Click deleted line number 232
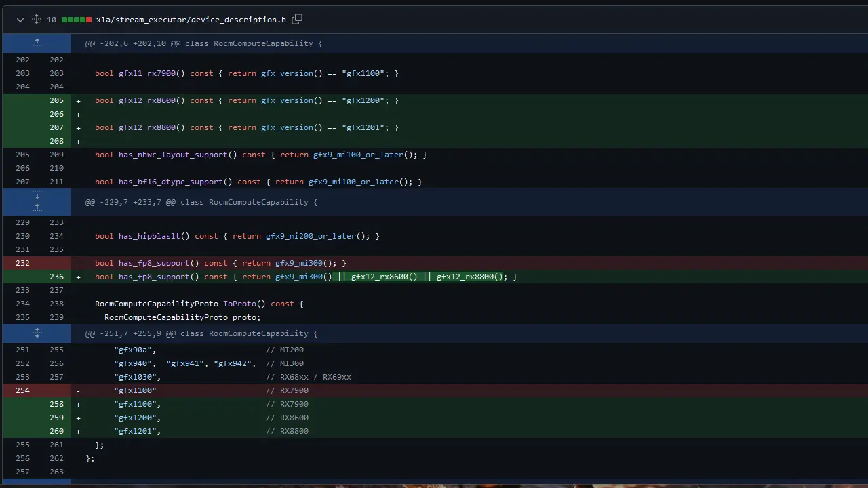The width and height of the screenshot is (868, 488). click(22, 263)
